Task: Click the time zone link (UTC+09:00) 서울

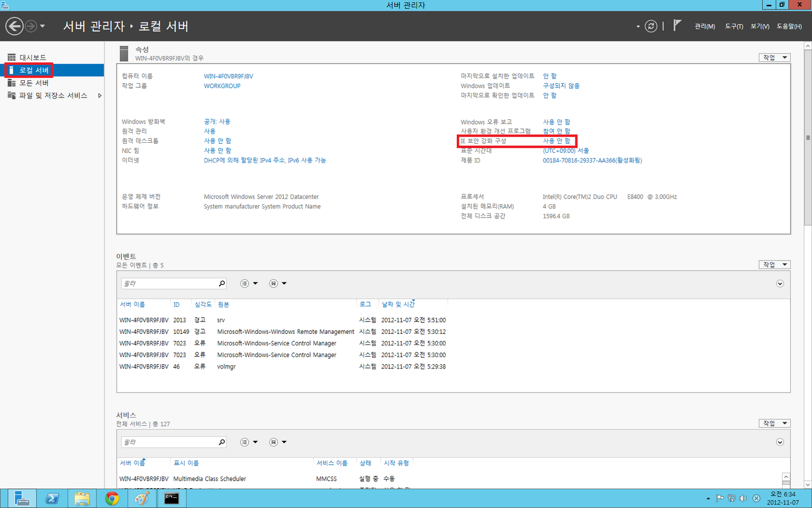Action: (x=566, y=150)
